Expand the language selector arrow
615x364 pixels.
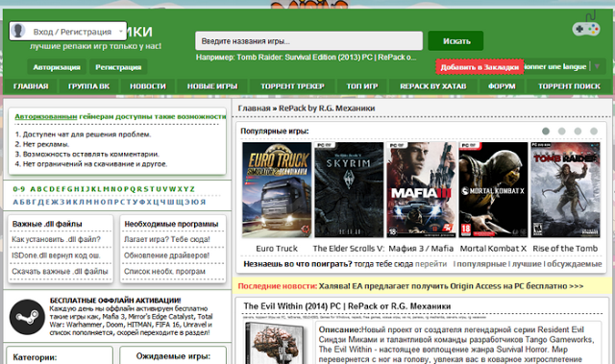[x=597, y=66]
